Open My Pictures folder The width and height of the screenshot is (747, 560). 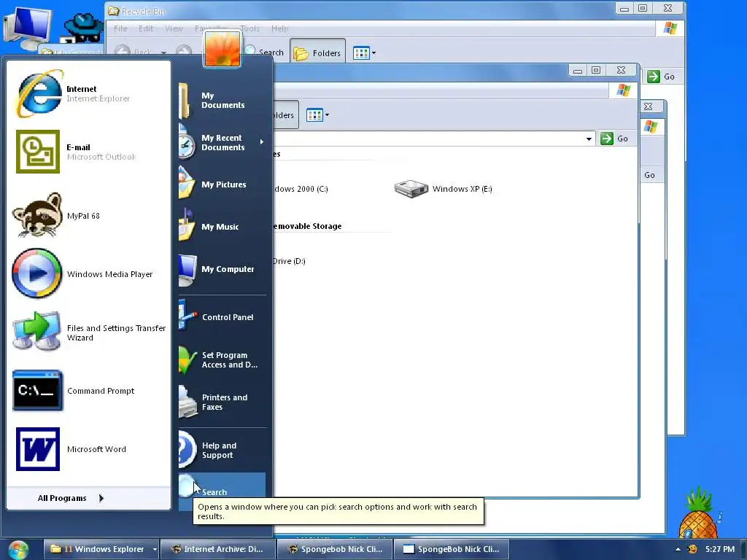click(x=222, y=184)
